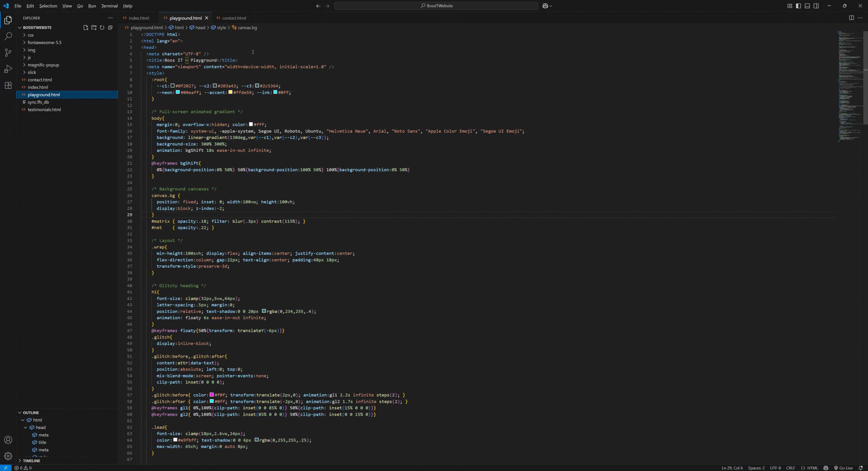
Task: Toggle the primary sidebar visibility
Action: [798, 6]
